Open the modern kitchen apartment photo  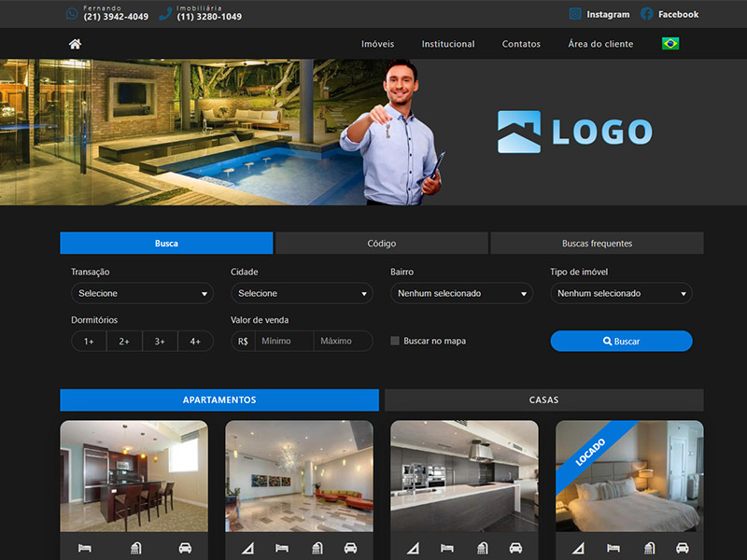coord(464,476)
